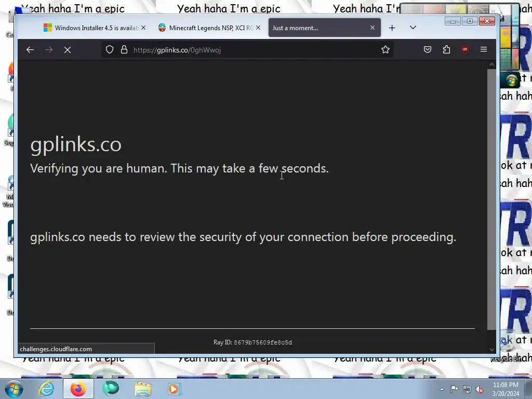View site security padlock info
This screenshot has width=532, height=399.
pyautogui.click(x=124, y=49)
